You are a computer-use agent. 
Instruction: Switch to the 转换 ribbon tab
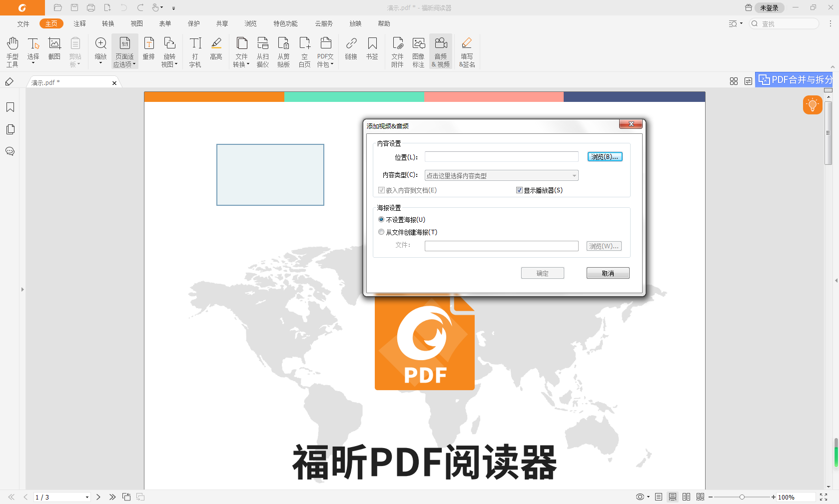pyautogui.click(x=108, y=23)
